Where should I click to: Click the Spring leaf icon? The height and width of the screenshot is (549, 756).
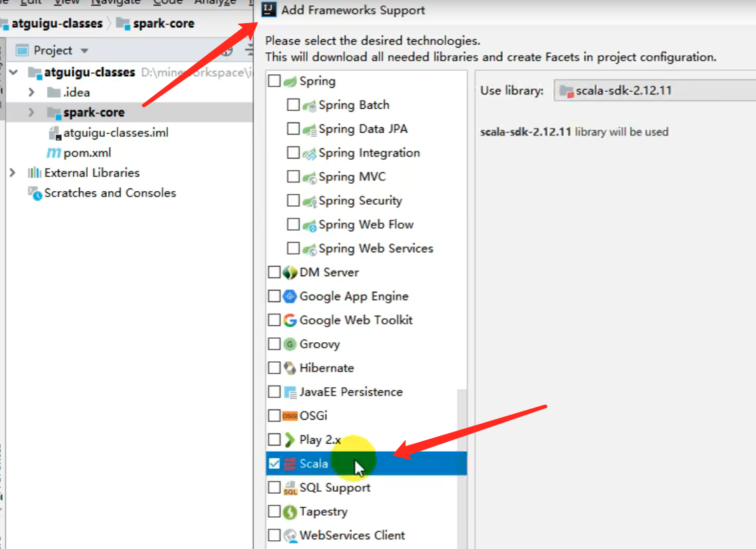click(x=290, y=82)
